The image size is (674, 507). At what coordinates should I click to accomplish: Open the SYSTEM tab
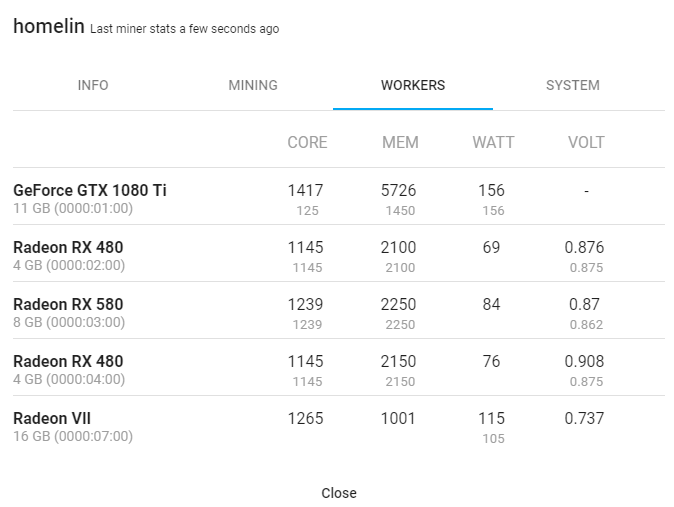pyautogui.click(x=573, y=85)
